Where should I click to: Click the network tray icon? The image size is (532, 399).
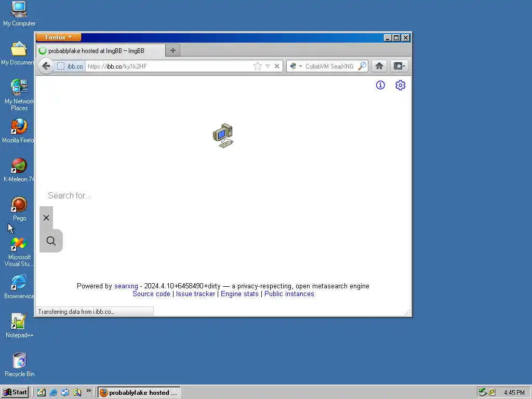tap(482, 393)
